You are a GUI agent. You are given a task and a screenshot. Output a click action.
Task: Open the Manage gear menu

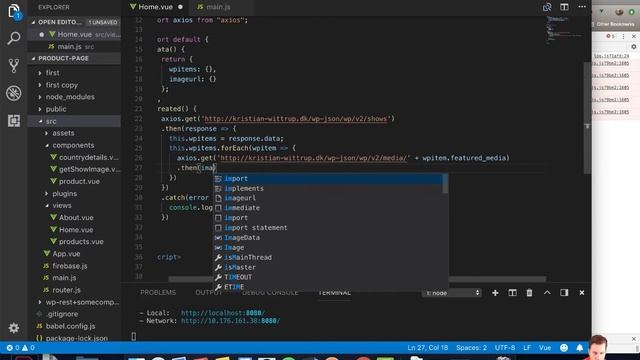click(13, 328)
